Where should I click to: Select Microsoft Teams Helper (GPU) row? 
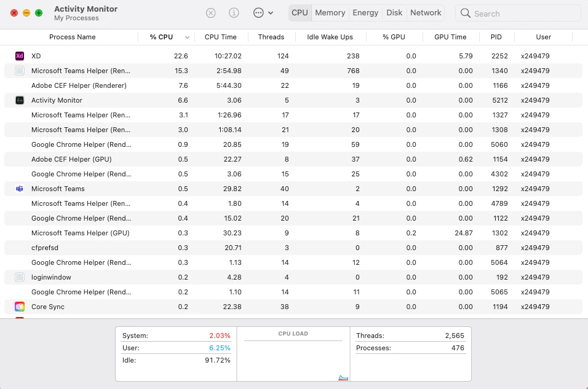click(293, 233)
